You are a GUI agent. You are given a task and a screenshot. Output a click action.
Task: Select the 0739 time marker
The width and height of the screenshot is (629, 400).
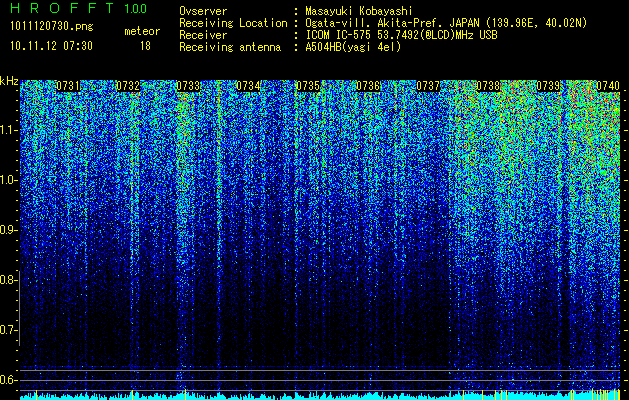548,86
